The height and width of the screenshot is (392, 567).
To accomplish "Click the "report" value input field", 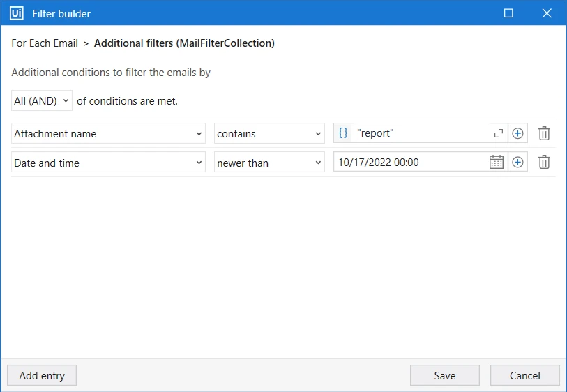I will click(421, 133).
